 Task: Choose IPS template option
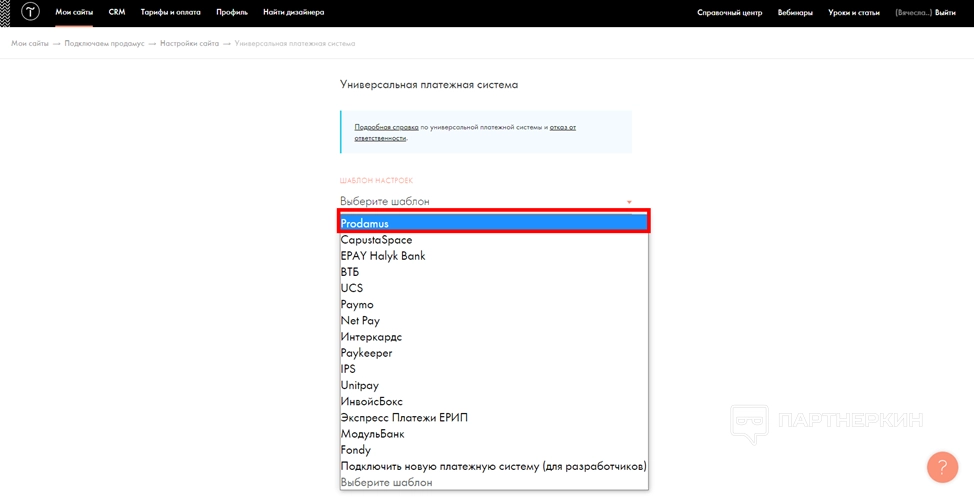point(494,369)
